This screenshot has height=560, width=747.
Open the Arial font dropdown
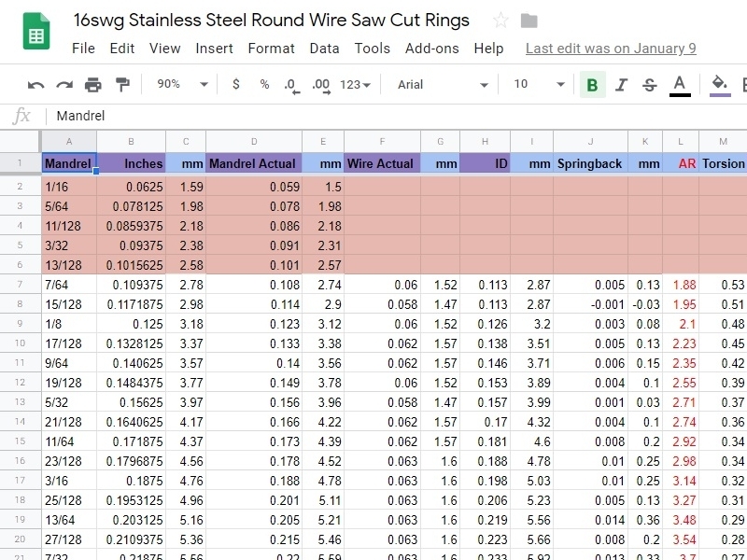[443, 85]
